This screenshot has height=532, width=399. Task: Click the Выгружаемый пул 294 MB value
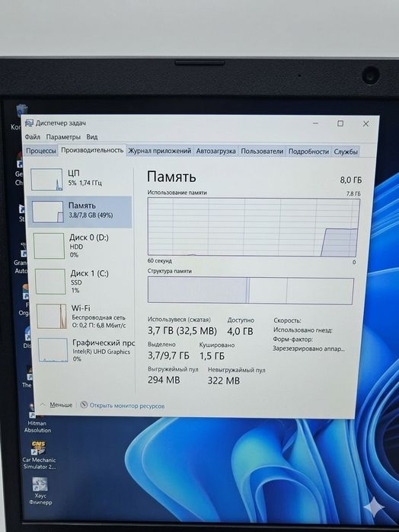164,380
